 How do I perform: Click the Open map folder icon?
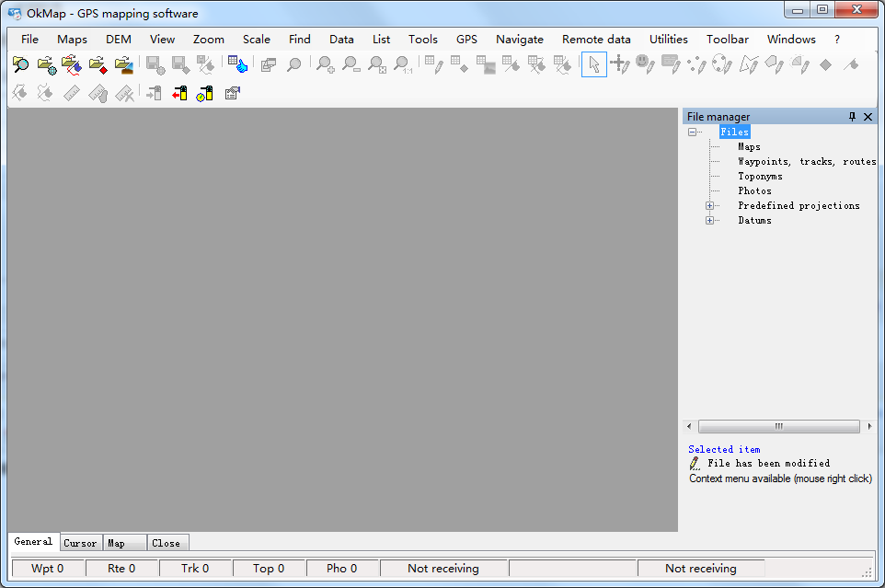click(46, 64)
